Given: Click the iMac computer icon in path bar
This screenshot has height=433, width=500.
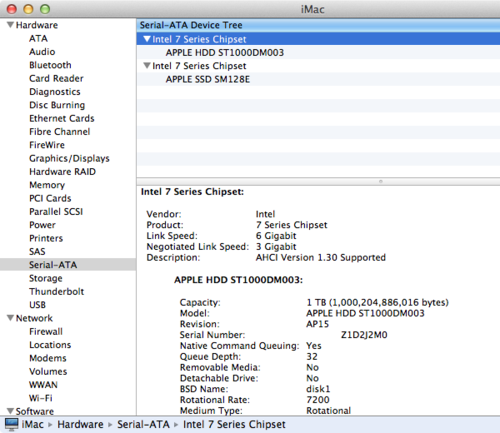Looking at the screenshot, I should coord(12,424).
